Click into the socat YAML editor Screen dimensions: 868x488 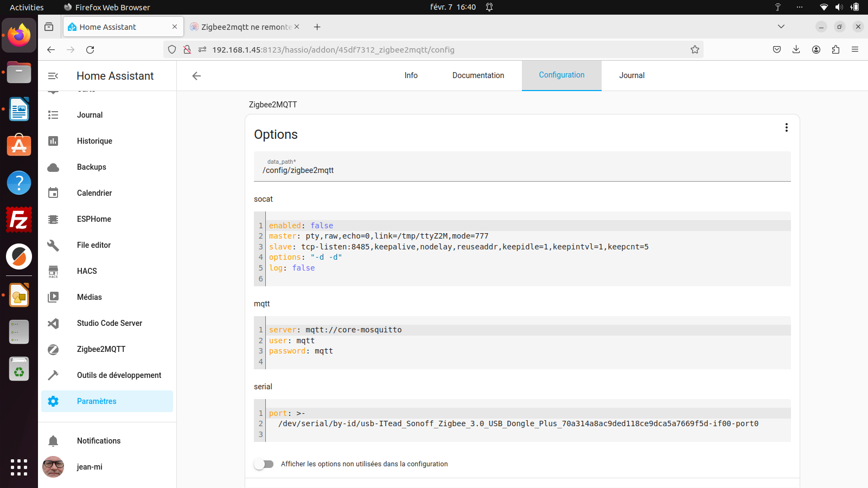(x=522, y=249)
